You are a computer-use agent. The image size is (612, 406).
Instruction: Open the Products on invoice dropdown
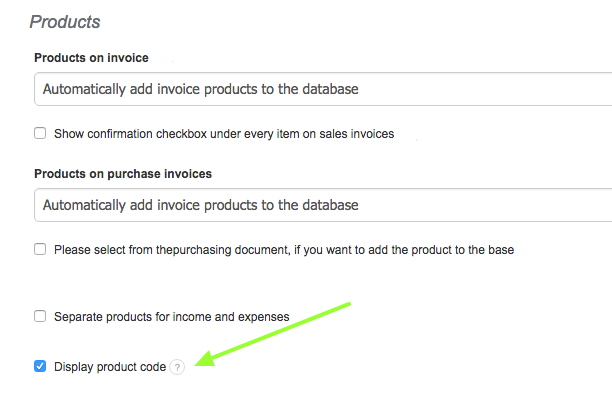click(322, 89)
